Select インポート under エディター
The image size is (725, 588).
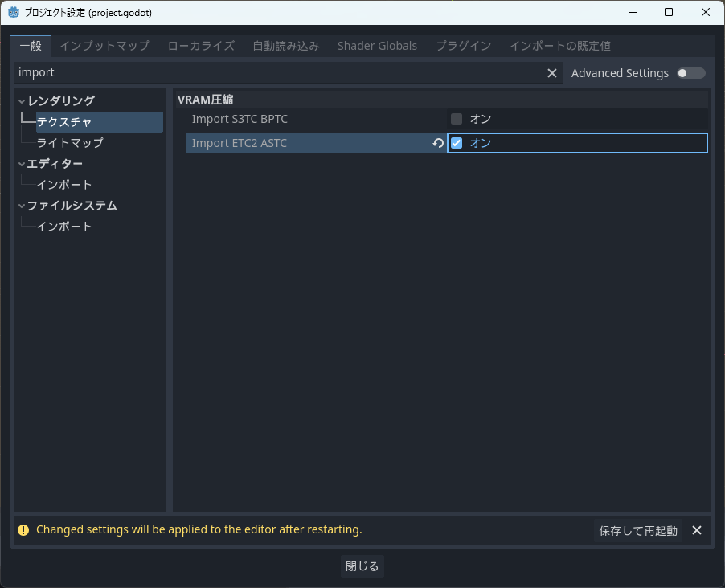(x=64, y=185)
